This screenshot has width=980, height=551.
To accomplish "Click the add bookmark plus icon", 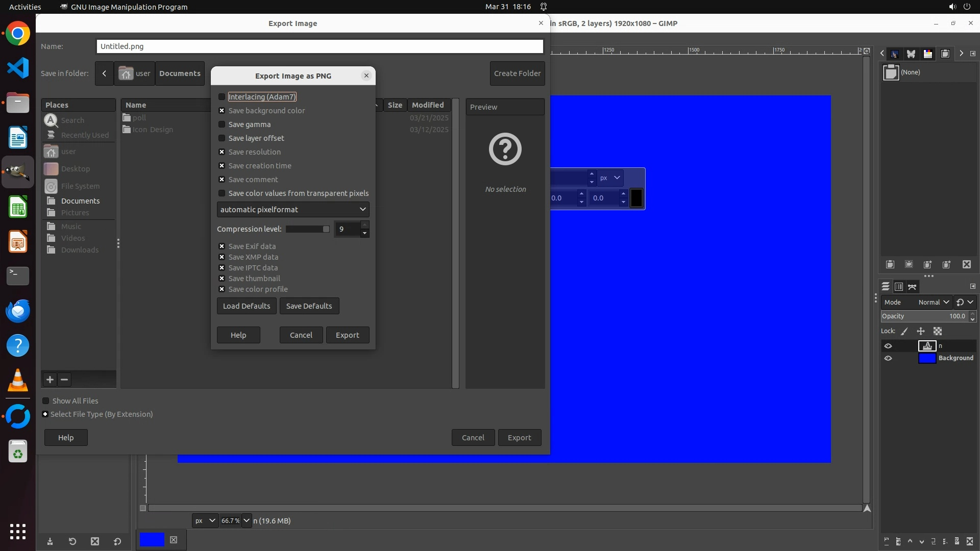I will 50,380.
